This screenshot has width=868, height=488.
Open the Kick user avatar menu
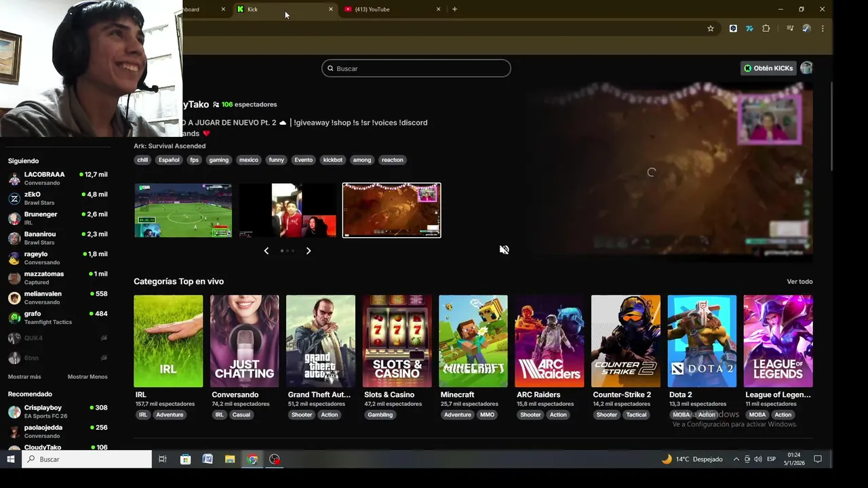(x=806, y=68)
